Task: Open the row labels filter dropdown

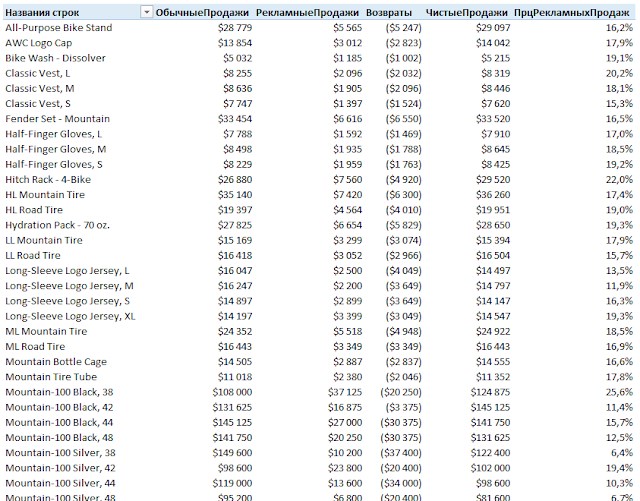Action: [x=146, y=13]
